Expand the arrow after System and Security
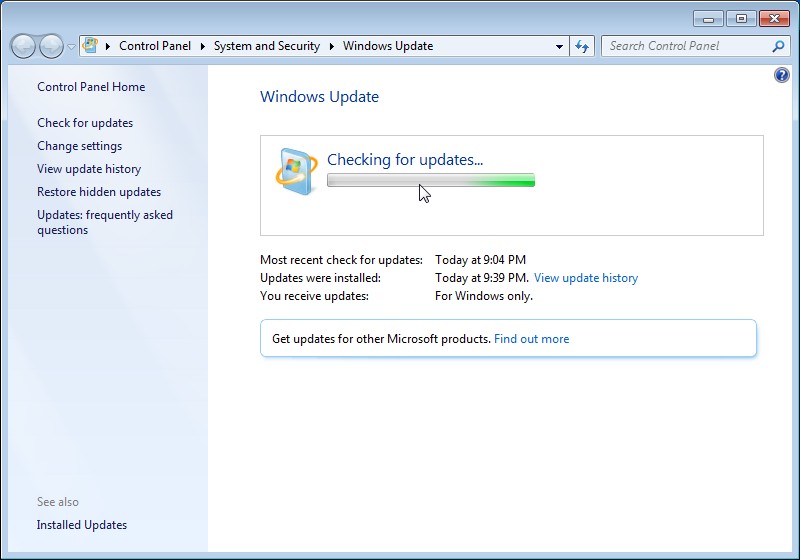 332,46
